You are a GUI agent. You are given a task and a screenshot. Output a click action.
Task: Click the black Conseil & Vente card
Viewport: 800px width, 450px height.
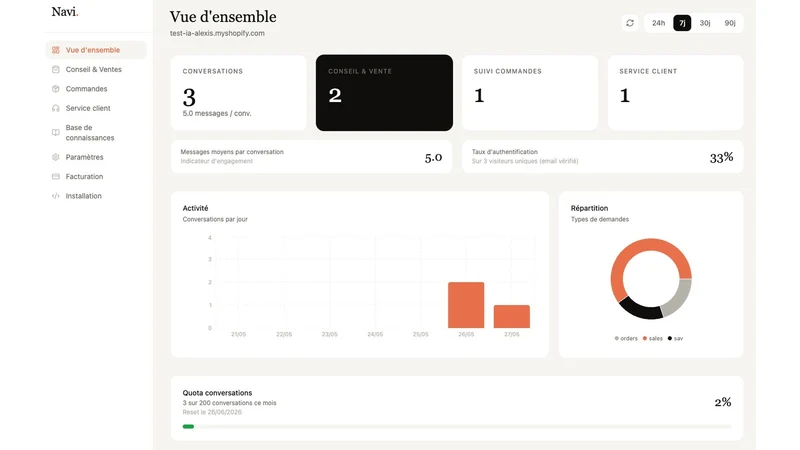click(x=384, y=93)
